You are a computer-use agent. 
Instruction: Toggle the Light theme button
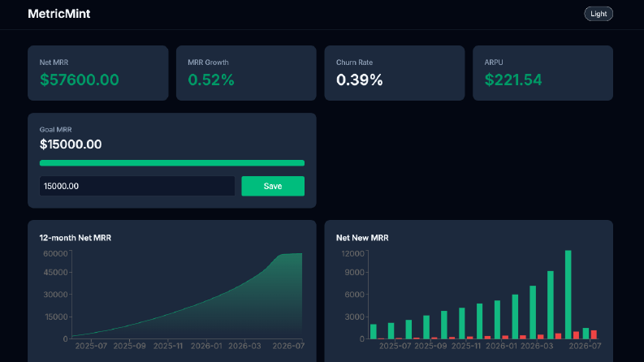pyautogui.click(x=599, y=14)
